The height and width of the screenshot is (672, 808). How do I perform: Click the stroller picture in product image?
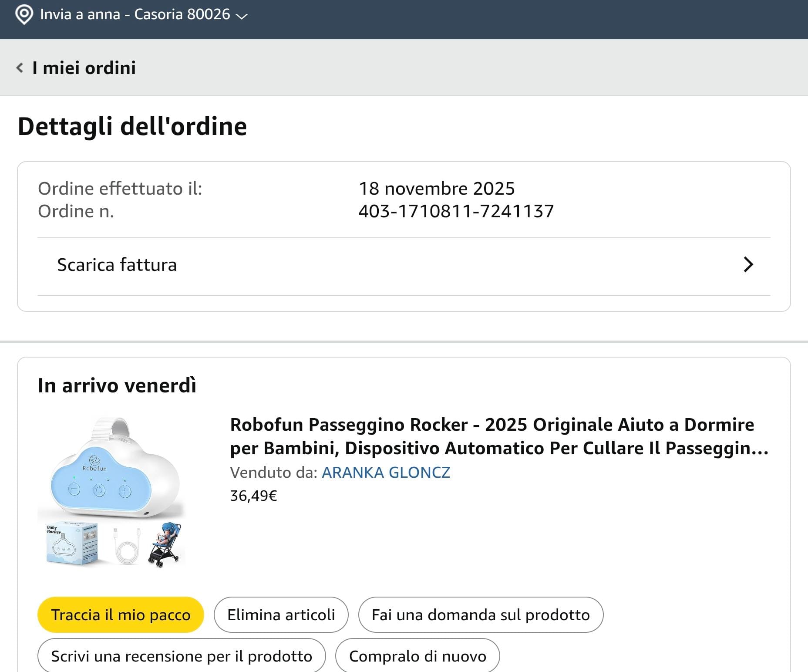pyautogui.click(x=165, y=544)
